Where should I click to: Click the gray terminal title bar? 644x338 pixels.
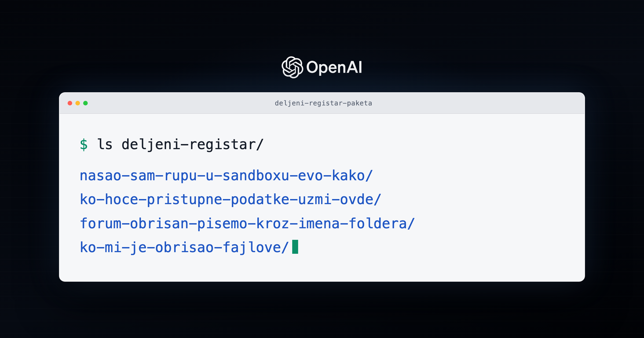[322, 103]
